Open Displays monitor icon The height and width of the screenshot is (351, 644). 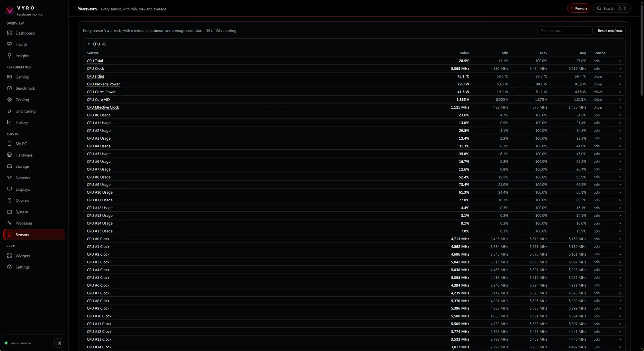[9, 189]
